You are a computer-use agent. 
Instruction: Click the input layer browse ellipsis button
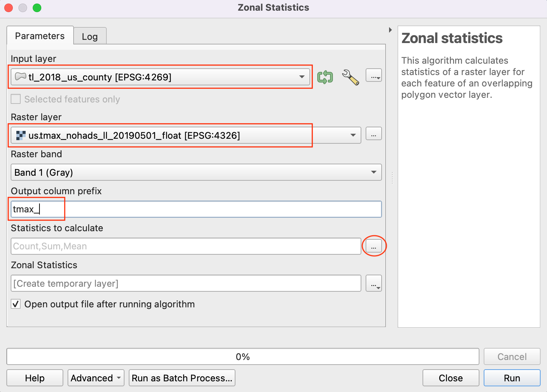click(x=373, y=75)
